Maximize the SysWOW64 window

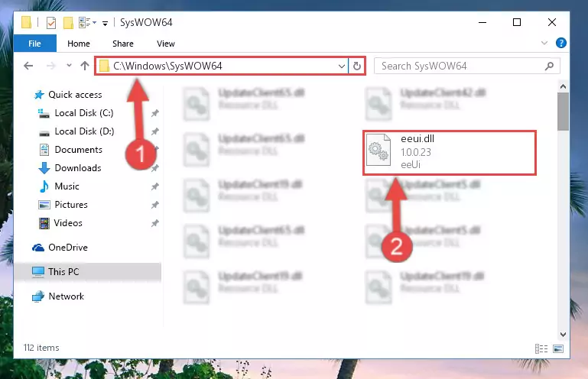coord(517,22)
